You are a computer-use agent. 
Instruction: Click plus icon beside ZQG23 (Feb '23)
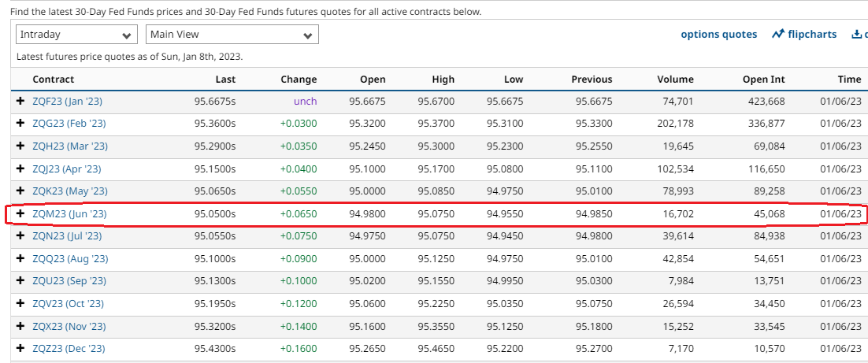(20, 124)
